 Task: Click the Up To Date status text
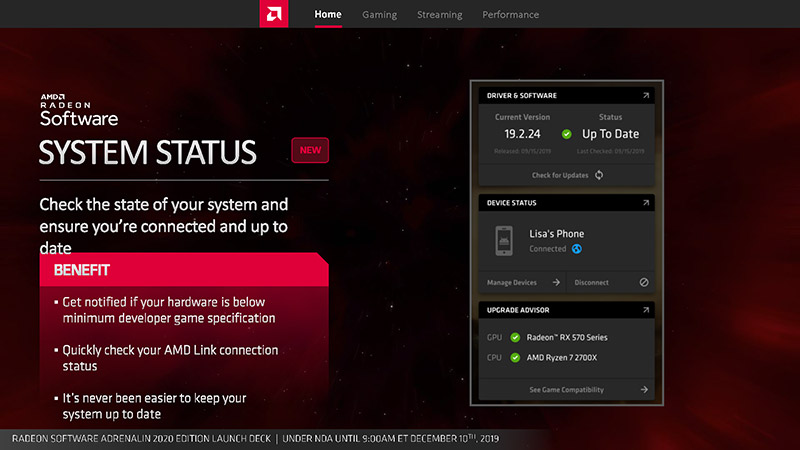610,134
